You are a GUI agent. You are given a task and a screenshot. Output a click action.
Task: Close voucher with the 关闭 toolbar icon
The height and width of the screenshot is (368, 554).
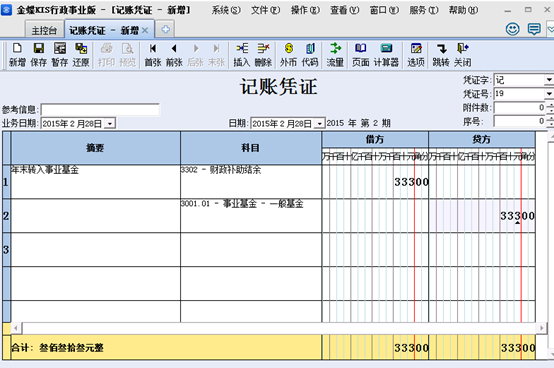[x=462, y=55]
